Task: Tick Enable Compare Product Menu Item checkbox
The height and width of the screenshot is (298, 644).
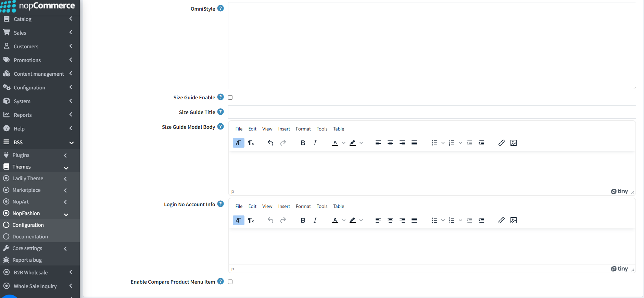Action: click(x=230, y=282)
